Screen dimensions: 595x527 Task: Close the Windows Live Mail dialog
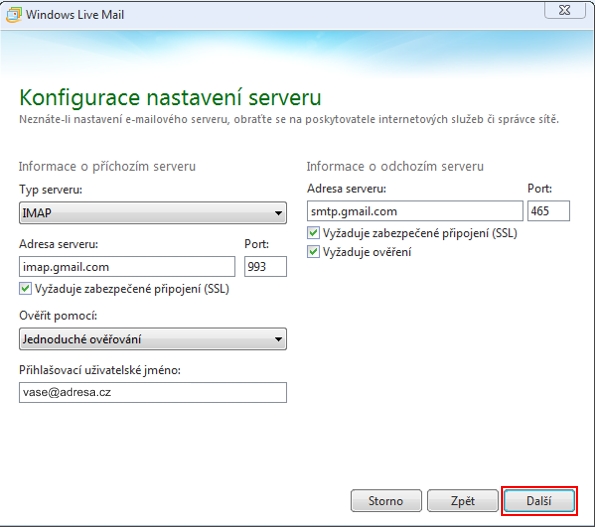click(x=565, y=10)
